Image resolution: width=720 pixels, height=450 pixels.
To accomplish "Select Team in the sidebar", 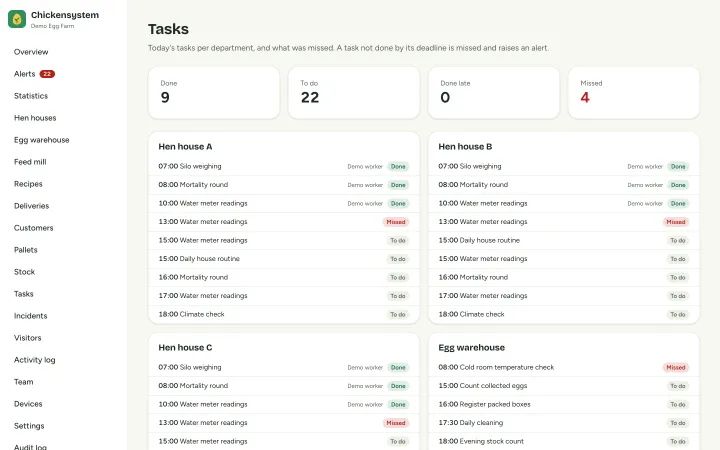I will click(23, 382).
